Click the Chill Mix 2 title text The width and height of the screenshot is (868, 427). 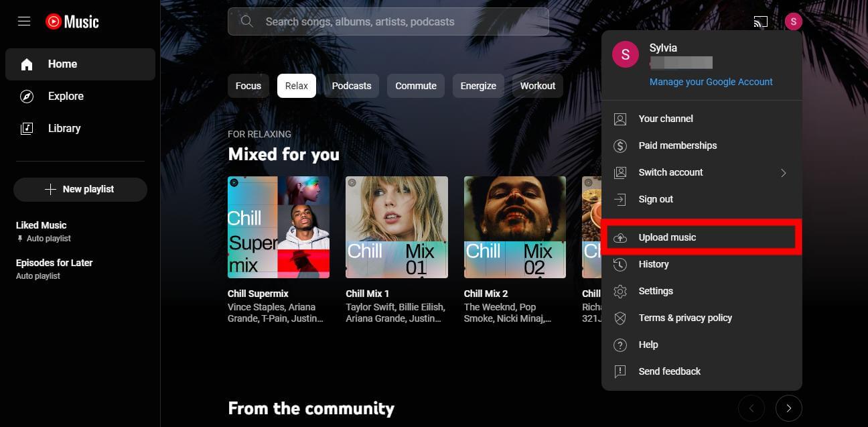click(x=486, y=294)
